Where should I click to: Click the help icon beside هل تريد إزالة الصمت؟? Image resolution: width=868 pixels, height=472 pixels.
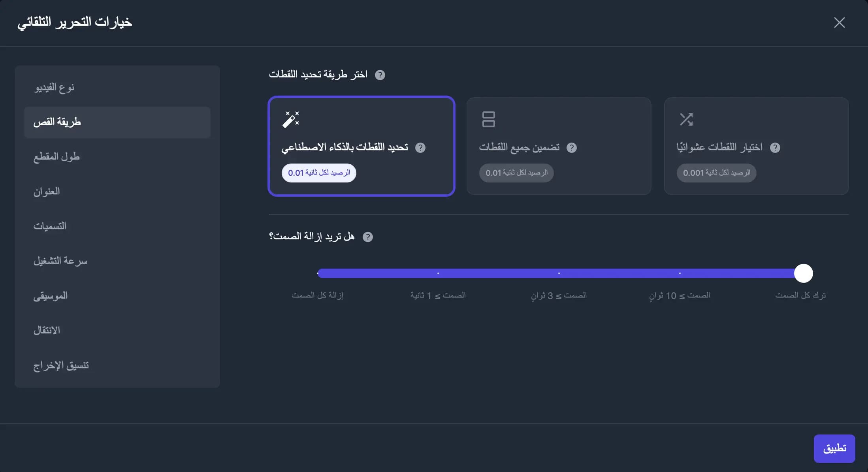tap(369, 237)
